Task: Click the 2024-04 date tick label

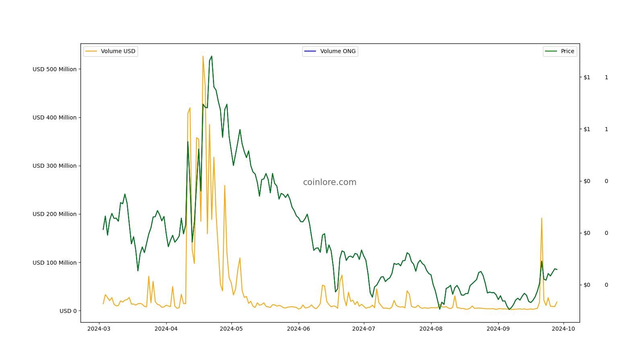Action: pyautogui.click(x=166, y=329)
